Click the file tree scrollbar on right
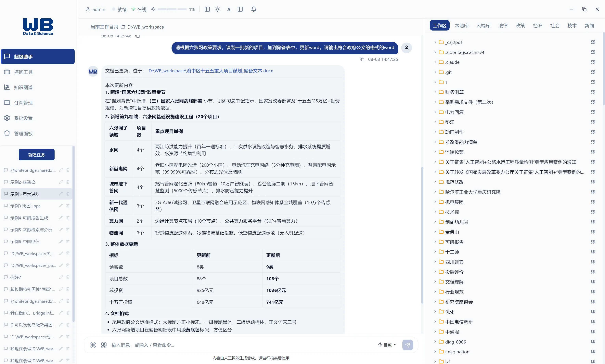The width and height of the screenshot is (605, 364). (604, 69)
